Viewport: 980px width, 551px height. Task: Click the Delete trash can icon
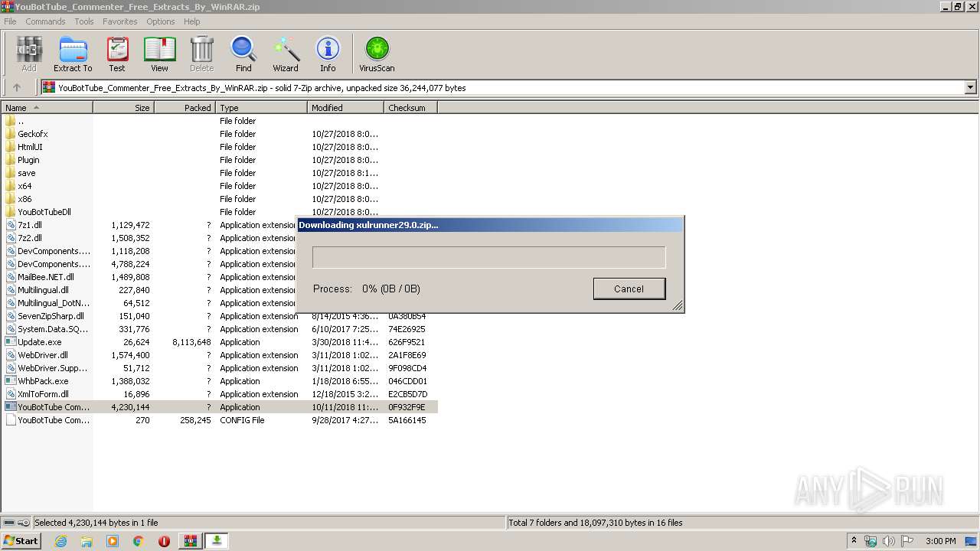(x=201, y=54)
